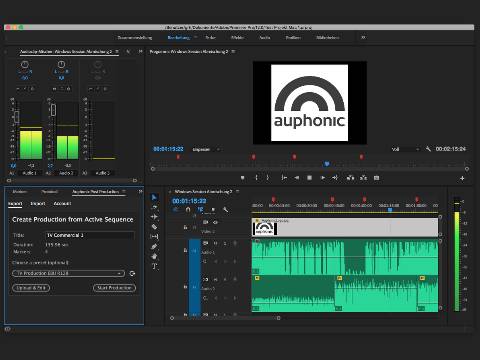Select the Pen tool
Viewport: 480px width, 360px height.
point(154,246)
